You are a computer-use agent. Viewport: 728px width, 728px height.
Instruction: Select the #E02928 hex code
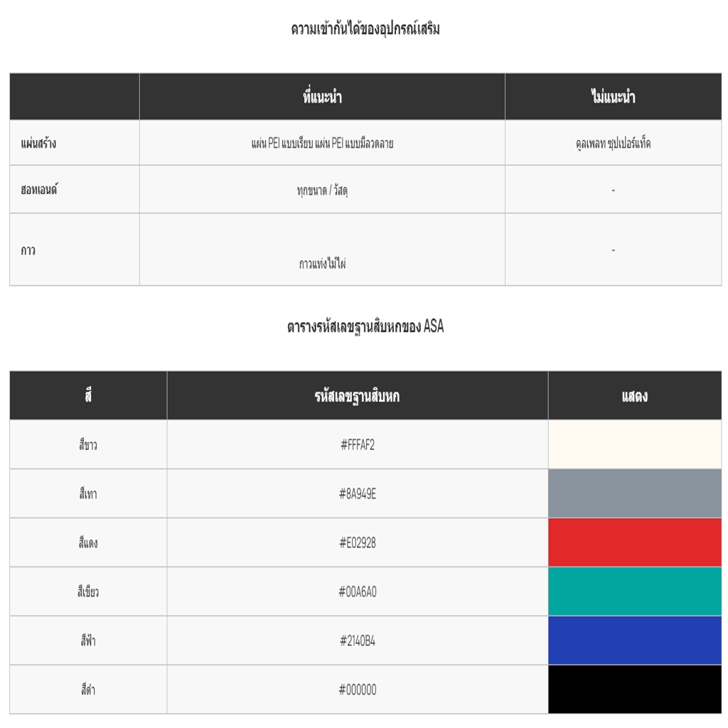coord(357,543)
